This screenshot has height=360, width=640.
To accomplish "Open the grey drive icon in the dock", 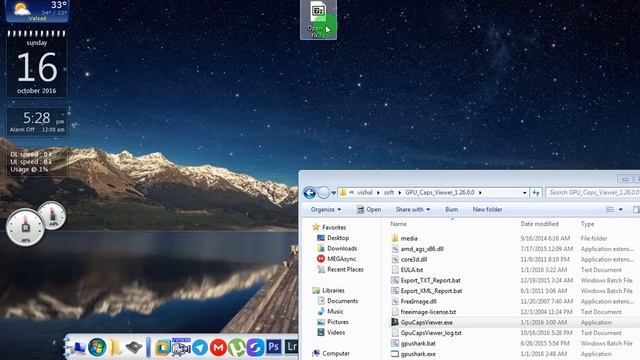I will [x=134, y=348].
